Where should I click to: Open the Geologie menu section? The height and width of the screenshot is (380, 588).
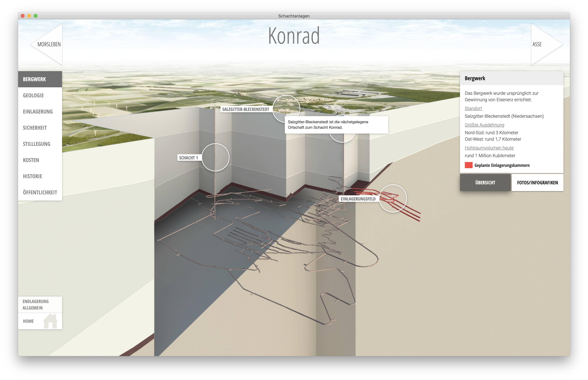tap(33, 96)
